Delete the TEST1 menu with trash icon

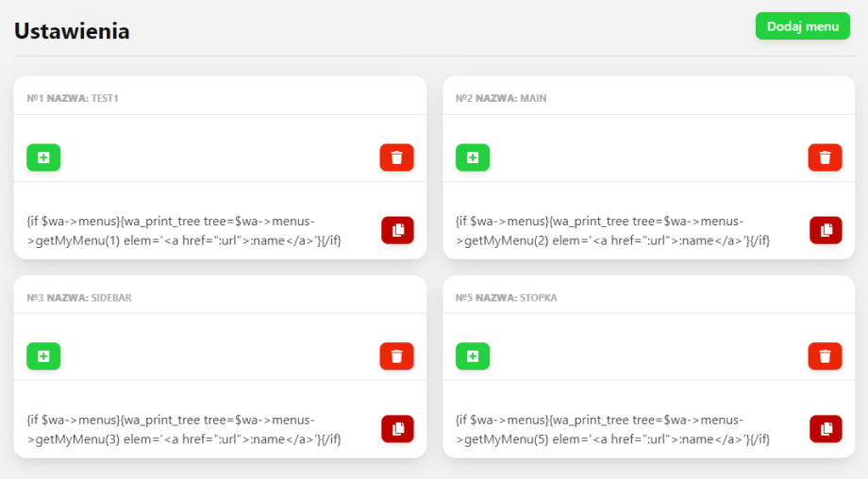[396, 157]
